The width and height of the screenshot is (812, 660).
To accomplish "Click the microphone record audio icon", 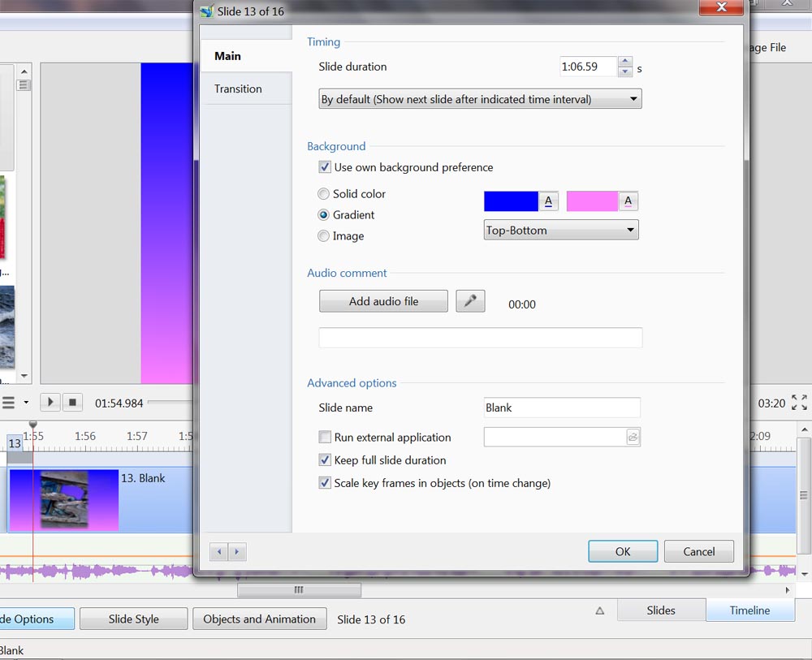I will coord(470,301).
